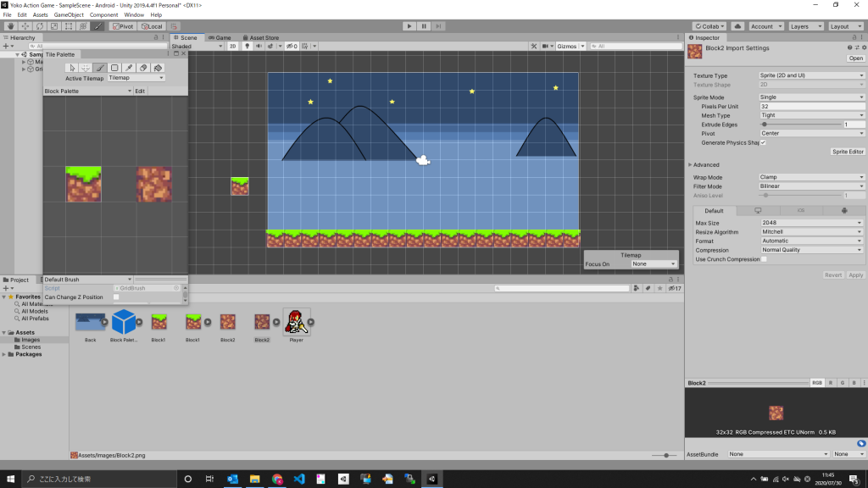Open the Component menu
This screenshot has width=868, height=488.
[103, 15]
